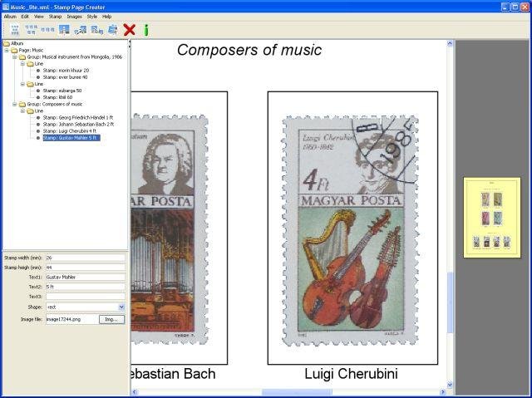
Task: Click the scroll-right arrow of page view
Action: point(442,392)
